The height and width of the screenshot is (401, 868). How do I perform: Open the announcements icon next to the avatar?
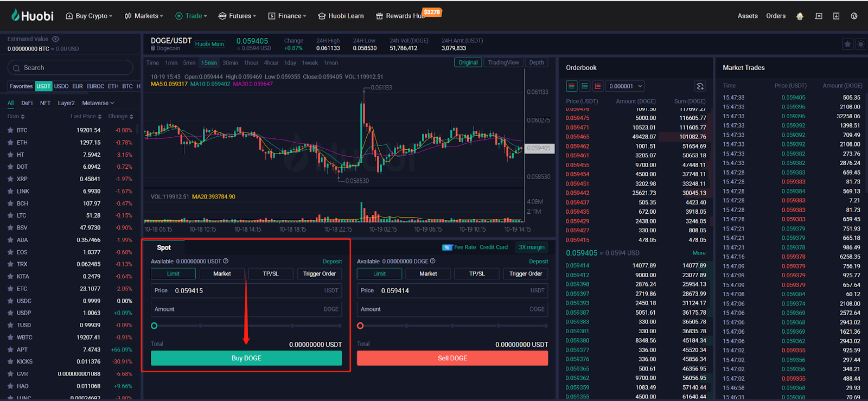819,16
